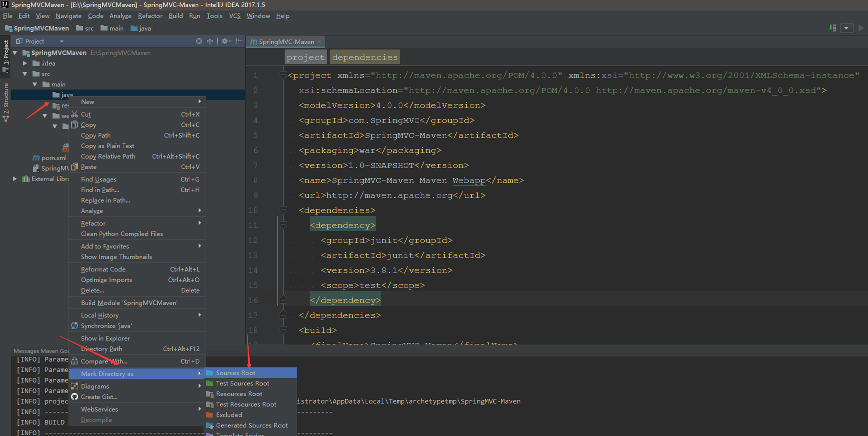Click the Scroll from Source target icon

(x=199, y=41)
